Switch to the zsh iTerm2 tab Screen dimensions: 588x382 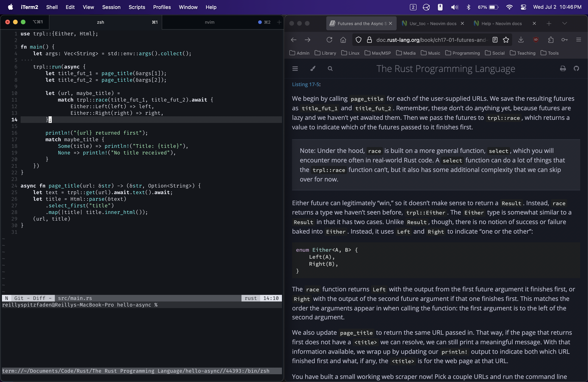point(106,22)
